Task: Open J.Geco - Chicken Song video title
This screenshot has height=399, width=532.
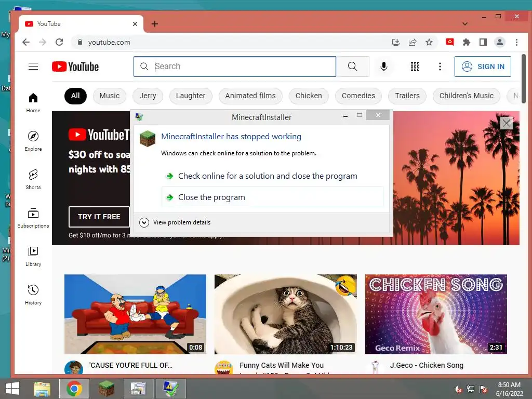Action: coord(427,365)
